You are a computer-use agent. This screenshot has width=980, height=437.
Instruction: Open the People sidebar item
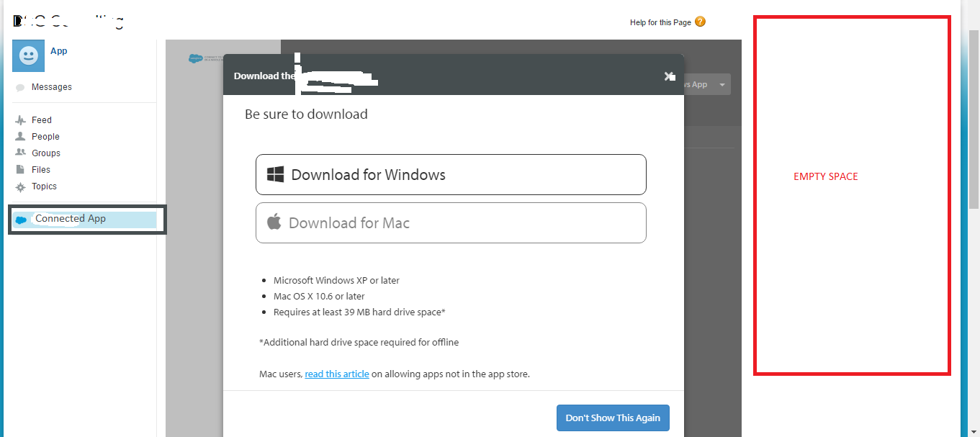click(45, 137)
